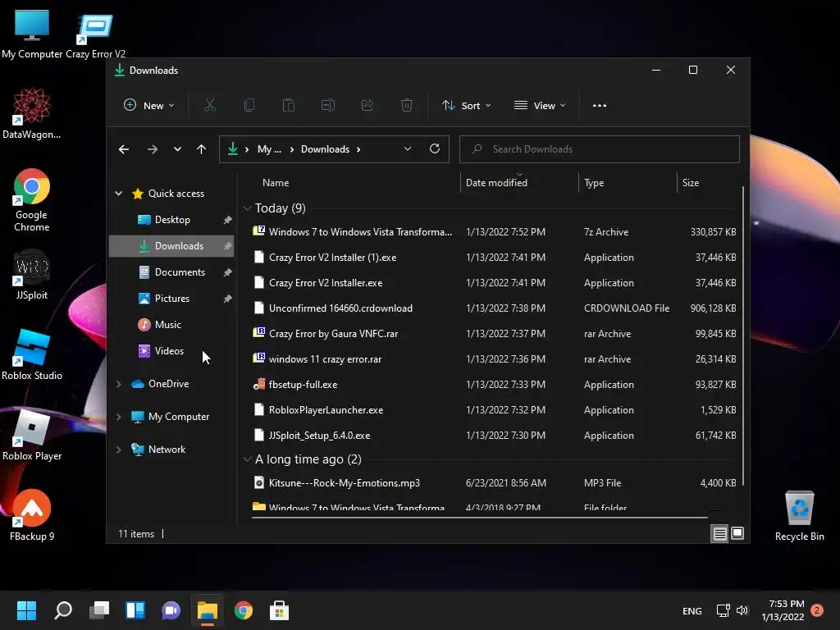Click Downloads breadcrumb in address bar
The width and height of the screenshot is (840, 630).
pos(325,149)
